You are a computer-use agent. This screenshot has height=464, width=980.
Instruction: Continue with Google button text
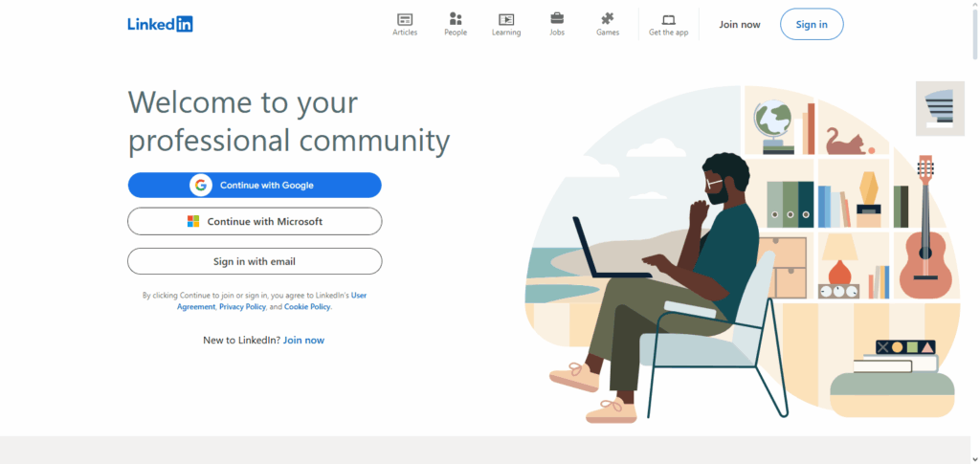coord(267,186)
